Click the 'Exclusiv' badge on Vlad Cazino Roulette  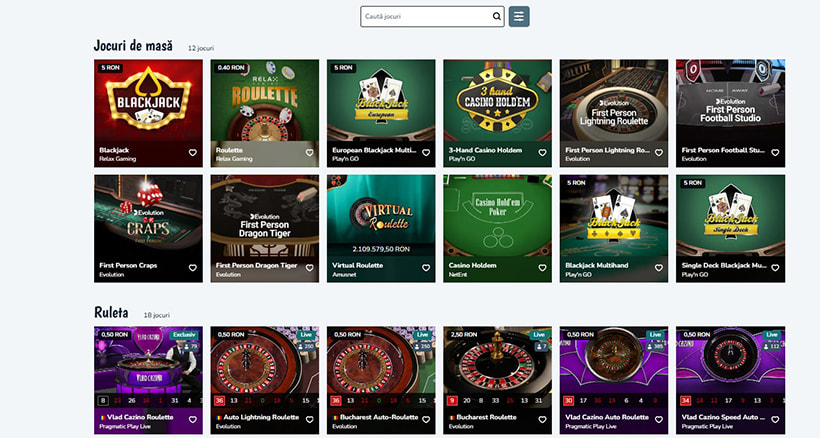pos(184,335)
